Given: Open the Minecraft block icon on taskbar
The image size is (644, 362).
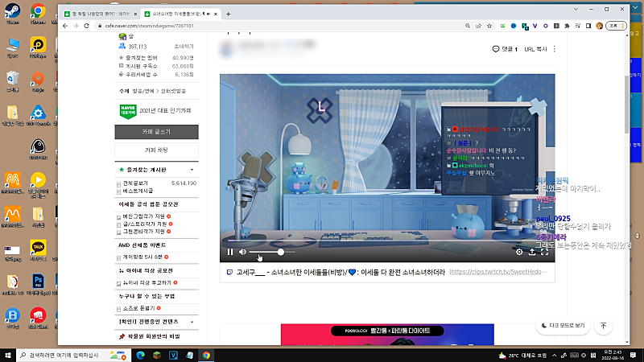Looking at the screenshot, I should [x=157, y=355].
